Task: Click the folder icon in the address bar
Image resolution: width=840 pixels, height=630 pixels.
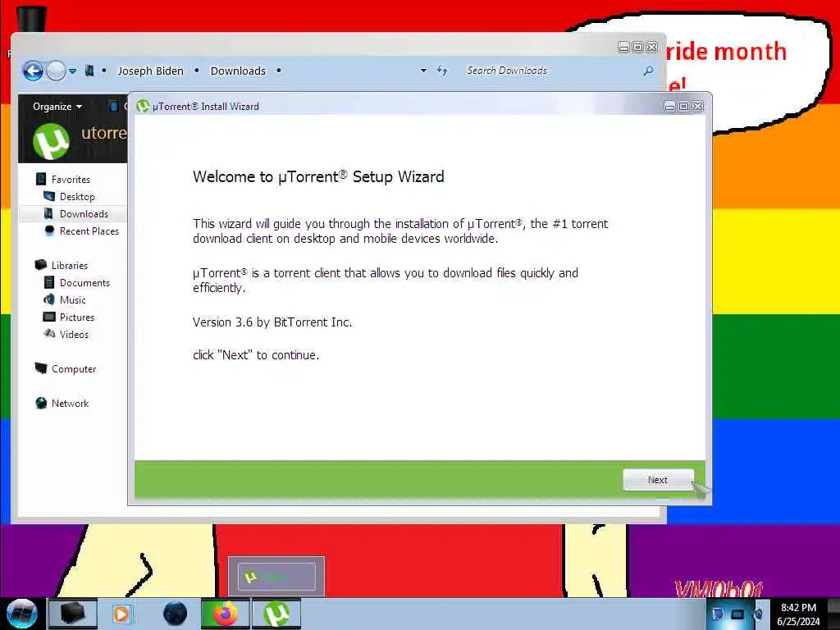Action: pyautogui.click(x=89, y=71)
